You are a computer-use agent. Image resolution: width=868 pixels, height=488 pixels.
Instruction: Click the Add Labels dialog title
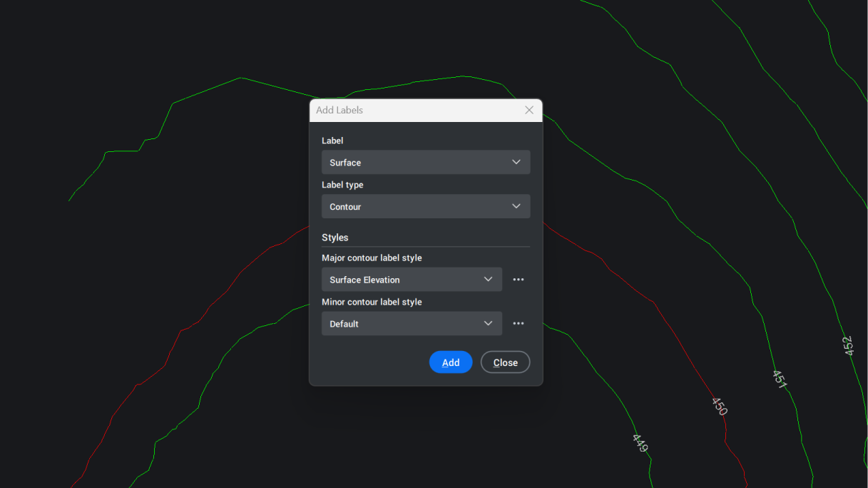click(339, 110)
